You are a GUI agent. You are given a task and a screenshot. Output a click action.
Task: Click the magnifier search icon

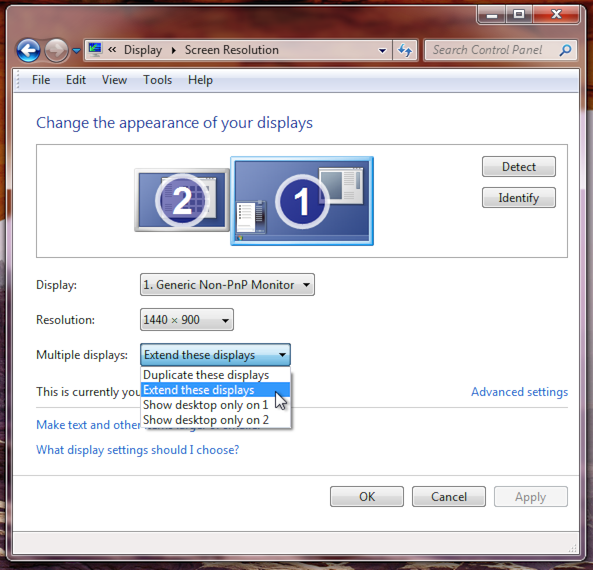565,50
